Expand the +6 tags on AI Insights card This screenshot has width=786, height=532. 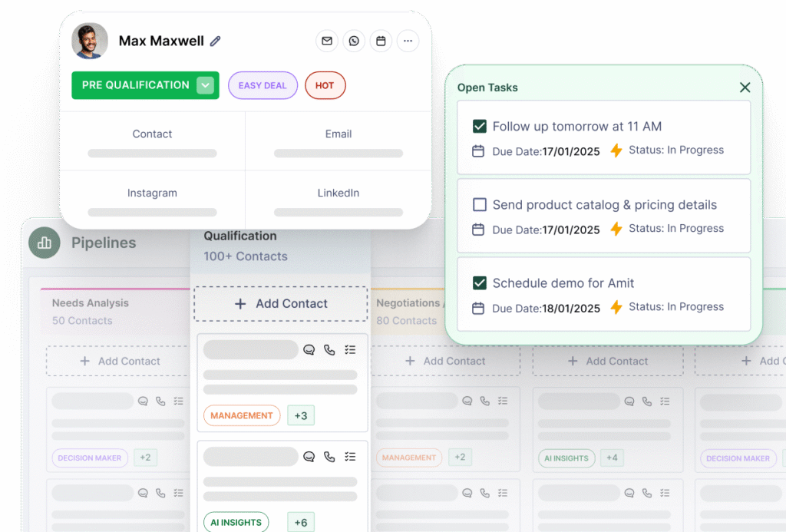coord(301,523)
